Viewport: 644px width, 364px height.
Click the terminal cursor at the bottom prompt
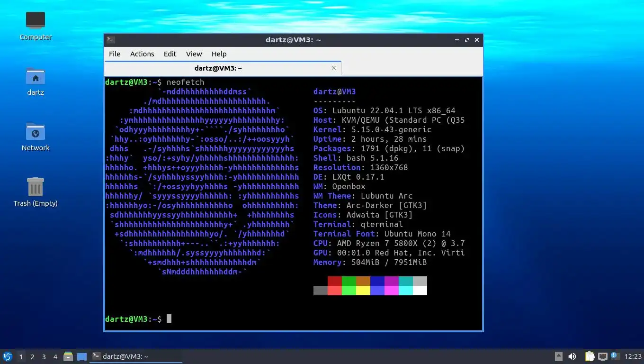point(169,319)
